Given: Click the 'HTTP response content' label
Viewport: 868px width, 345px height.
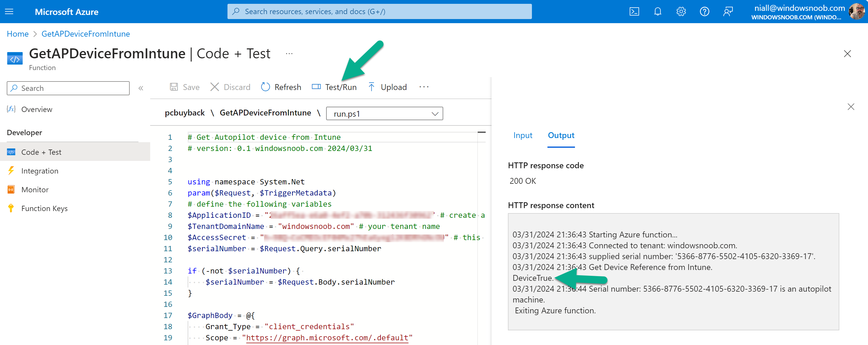Looking at the screenshot, I should (551, 206).
